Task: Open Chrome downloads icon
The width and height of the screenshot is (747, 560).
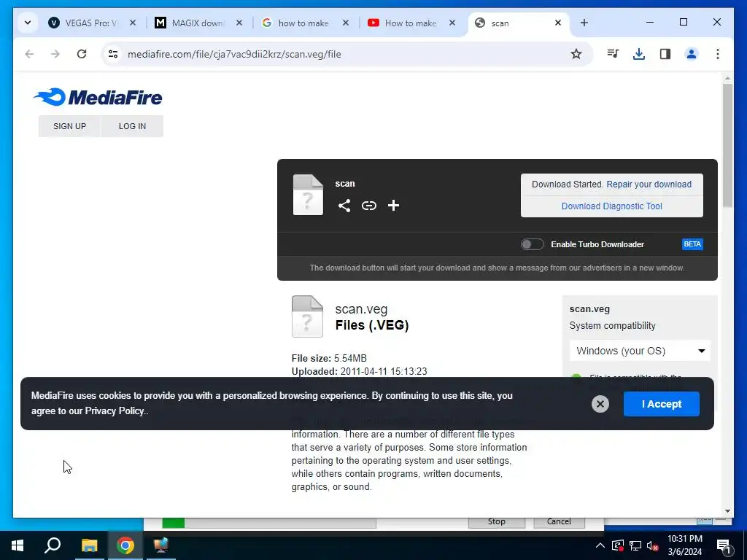Action: (x=639, y=54)
